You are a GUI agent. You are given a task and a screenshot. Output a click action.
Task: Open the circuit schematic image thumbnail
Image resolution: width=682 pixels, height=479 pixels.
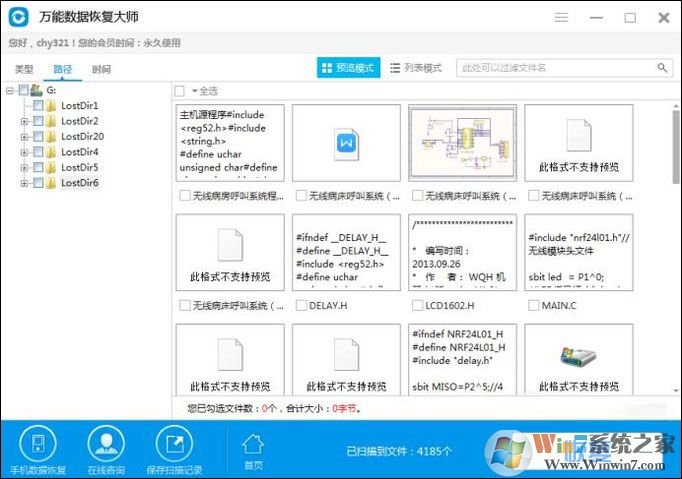(462, 143)
